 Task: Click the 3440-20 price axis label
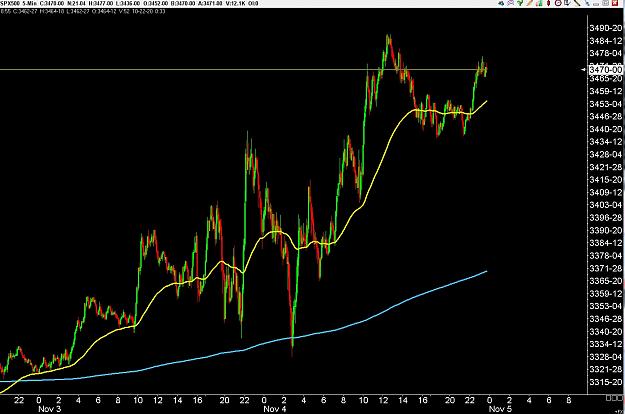606,129
